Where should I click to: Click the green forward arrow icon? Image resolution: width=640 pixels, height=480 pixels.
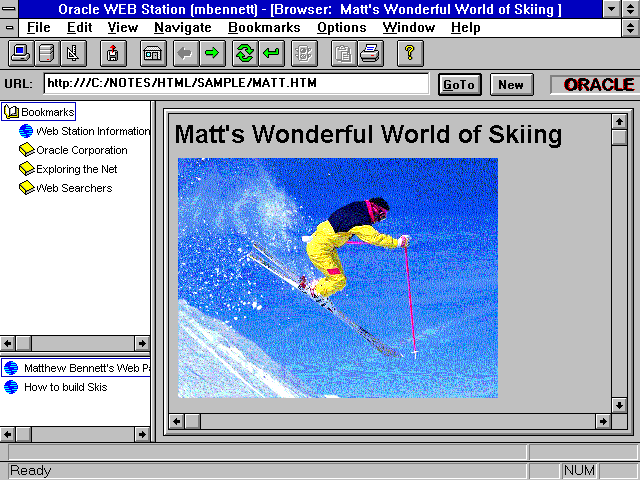click(x=211, y=53)
